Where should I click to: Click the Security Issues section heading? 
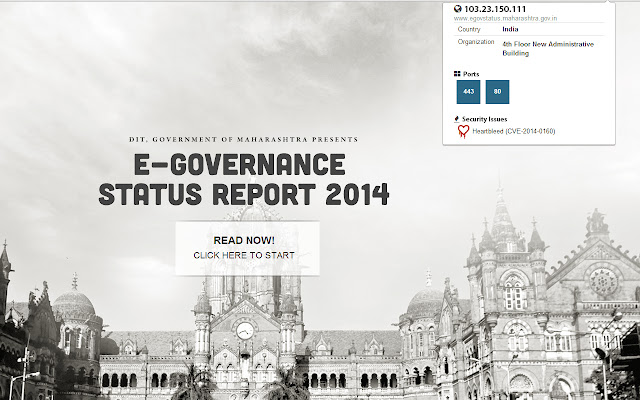click(x=484, y=119)
